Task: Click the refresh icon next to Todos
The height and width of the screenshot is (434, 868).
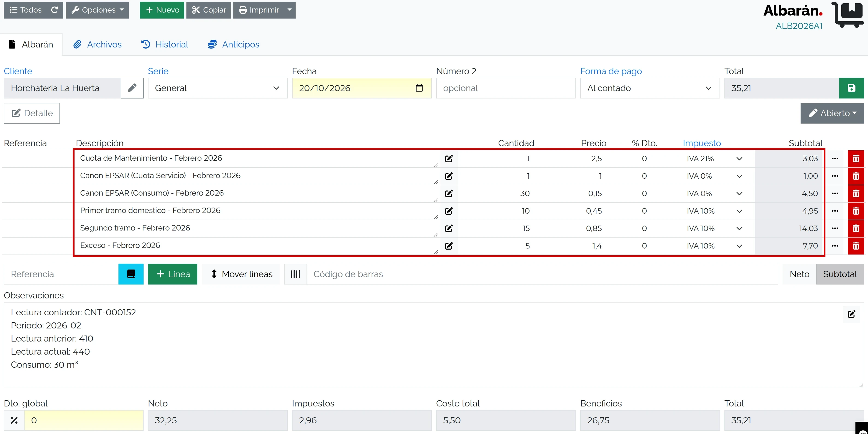Action: click(55, 10)
